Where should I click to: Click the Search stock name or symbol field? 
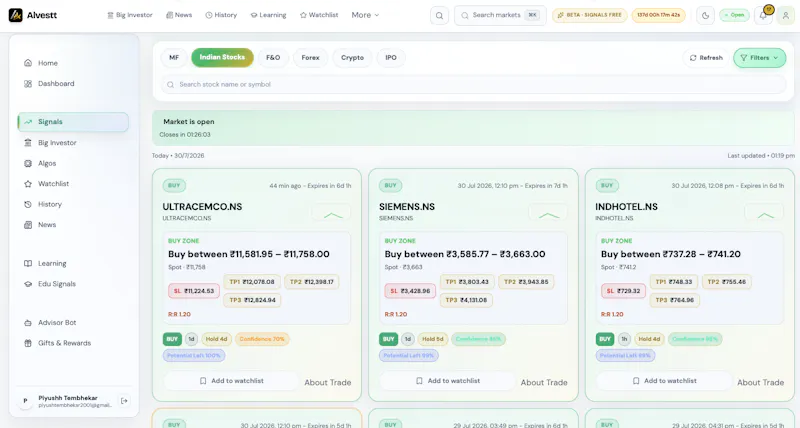pyautogui.click(x=473, y=85)
